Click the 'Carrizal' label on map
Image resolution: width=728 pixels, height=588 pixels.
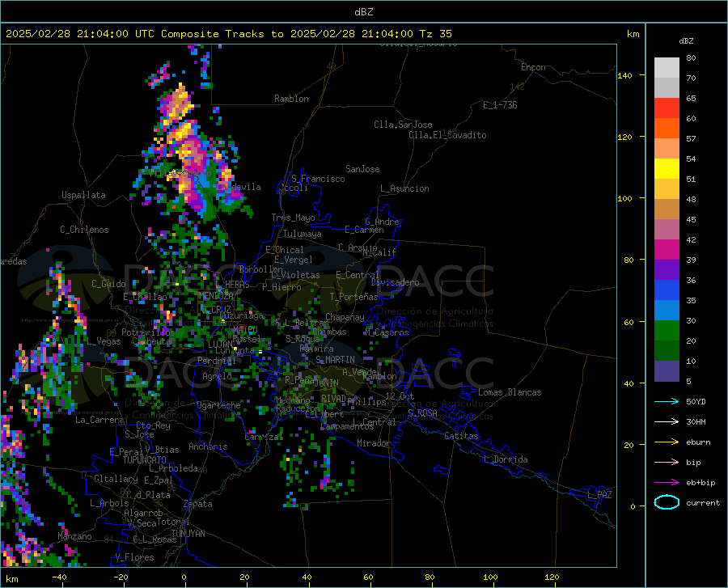[x=263, y=437]
